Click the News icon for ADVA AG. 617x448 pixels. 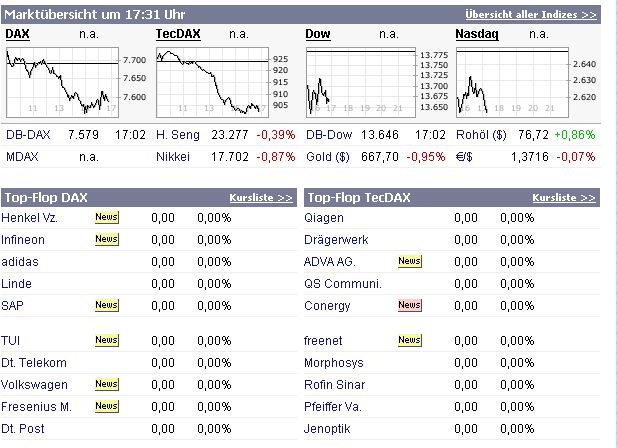pyautogui.click(x=409, y=261)
